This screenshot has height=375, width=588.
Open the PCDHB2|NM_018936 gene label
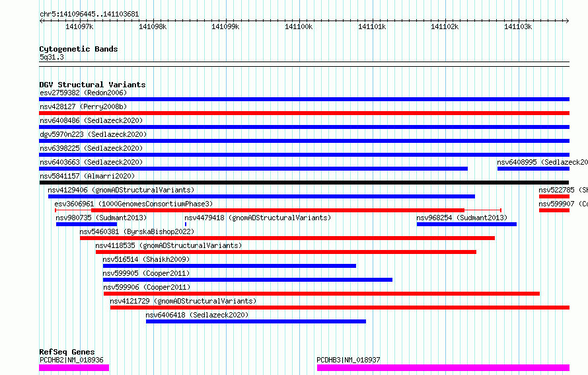click(71, 360)
